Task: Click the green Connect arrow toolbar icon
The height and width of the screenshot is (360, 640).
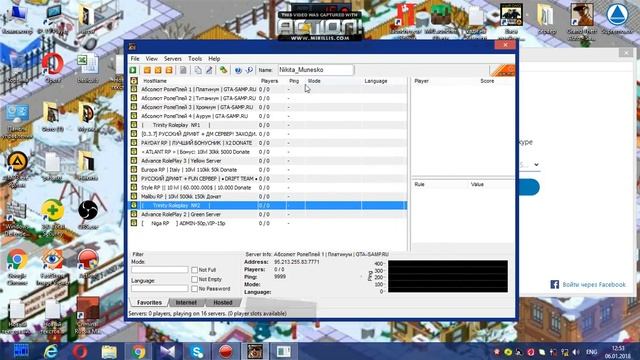Action: point(133,70)
